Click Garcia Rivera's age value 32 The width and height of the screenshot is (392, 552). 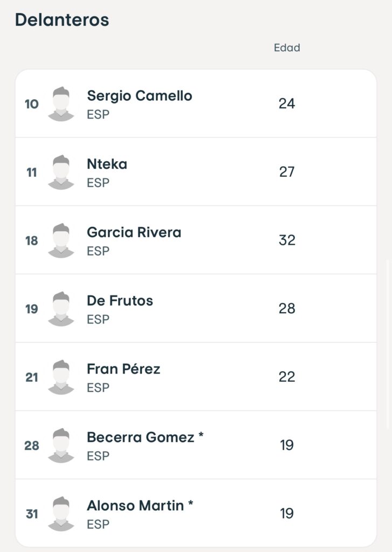[287, 240]
